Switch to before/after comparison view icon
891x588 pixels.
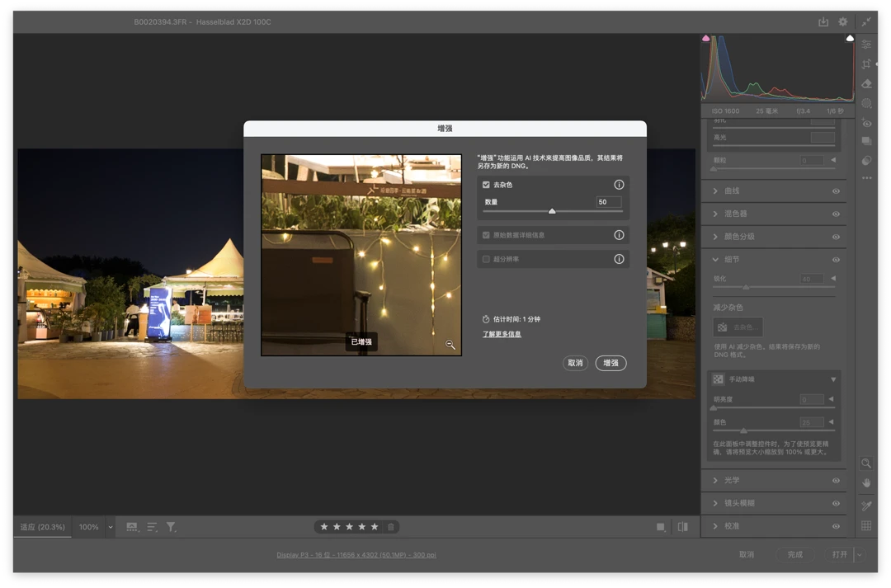(682, 527)
